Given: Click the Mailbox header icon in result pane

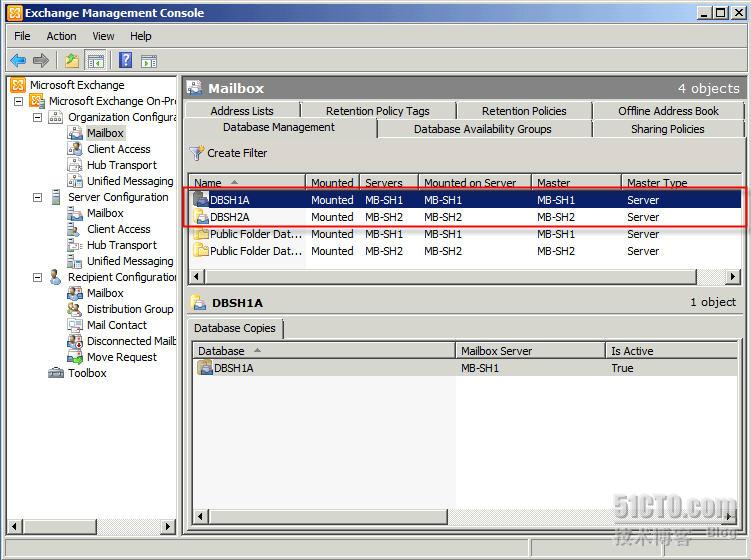Looking at the screenshot, I should 194,88.
